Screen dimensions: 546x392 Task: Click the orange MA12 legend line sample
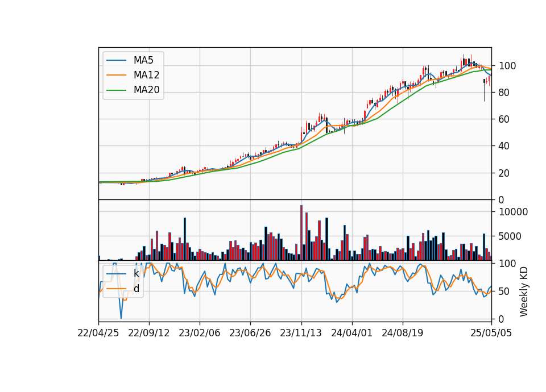[x=116, y=75]
